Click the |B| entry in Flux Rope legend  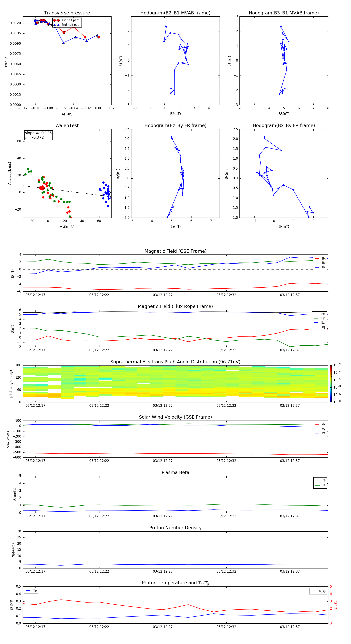(x=320, y=327)
